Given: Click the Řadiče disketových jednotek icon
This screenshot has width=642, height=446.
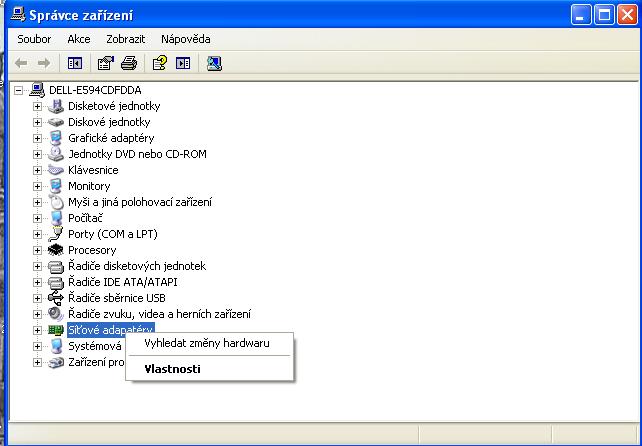Looking at the screenshot, I should [56, 266].
